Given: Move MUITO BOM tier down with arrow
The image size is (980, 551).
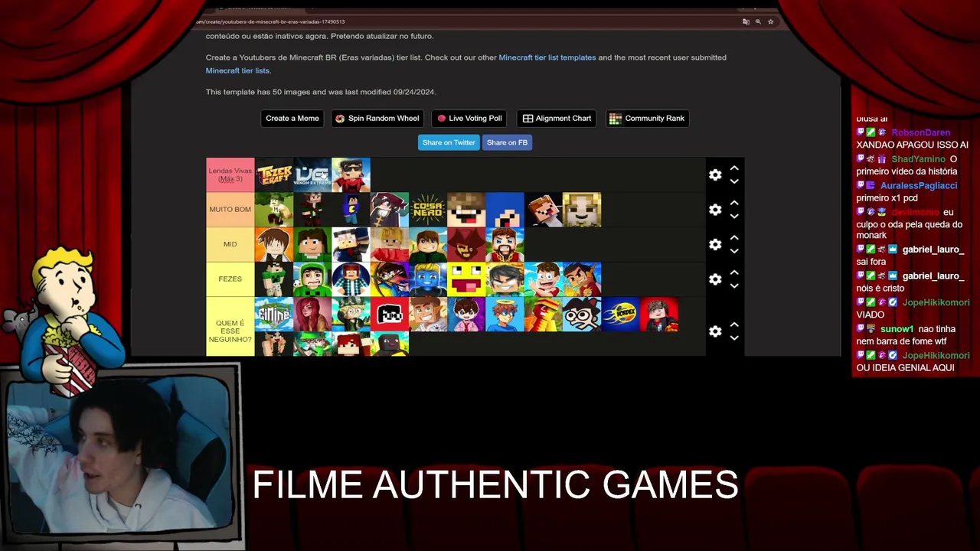Looking at the screenshot, I should pos(734,216).
